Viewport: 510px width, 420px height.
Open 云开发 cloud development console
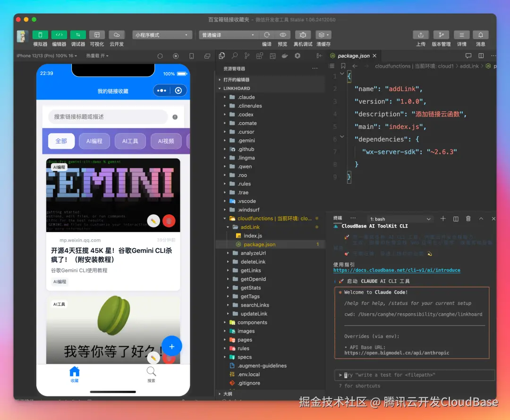tap(117, 35)
